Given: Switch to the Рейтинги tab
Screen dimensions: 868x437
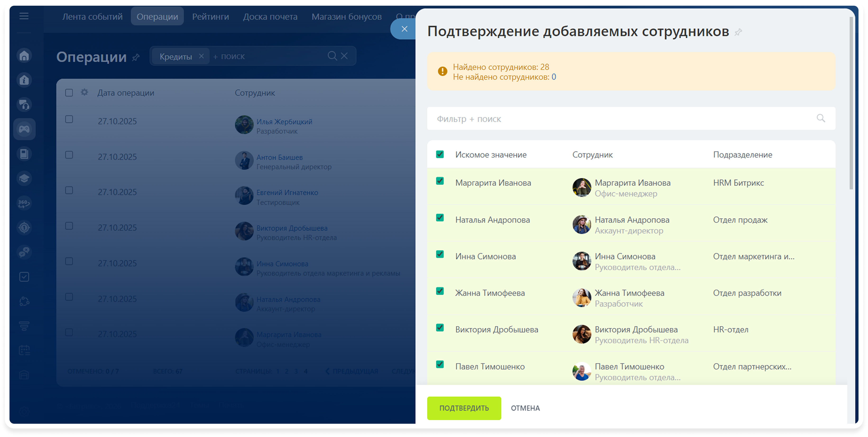Looking at the screenshot, I should (x=210, y=17).
